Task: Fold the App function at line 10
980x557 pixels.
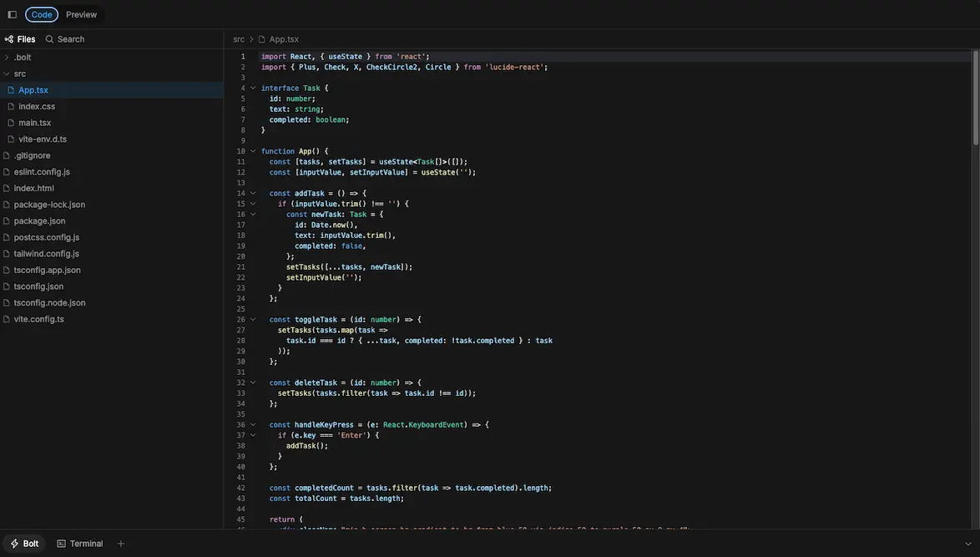Action: coord(253,151)
